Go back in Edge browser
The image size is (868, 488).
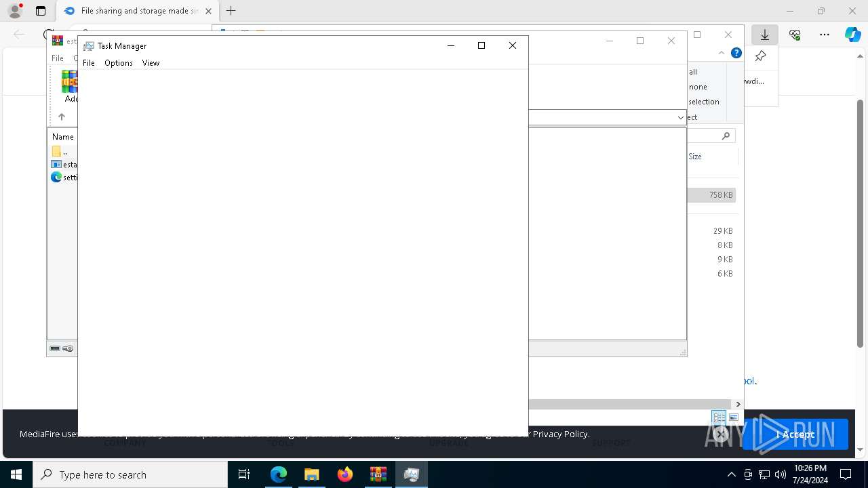19,35
